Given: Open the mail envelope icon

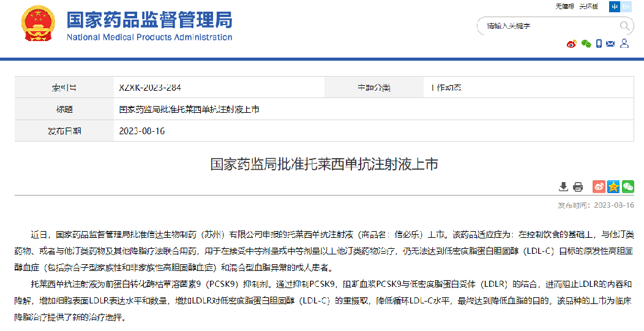Looking at the screenshot, I should (x=612, y=44).
